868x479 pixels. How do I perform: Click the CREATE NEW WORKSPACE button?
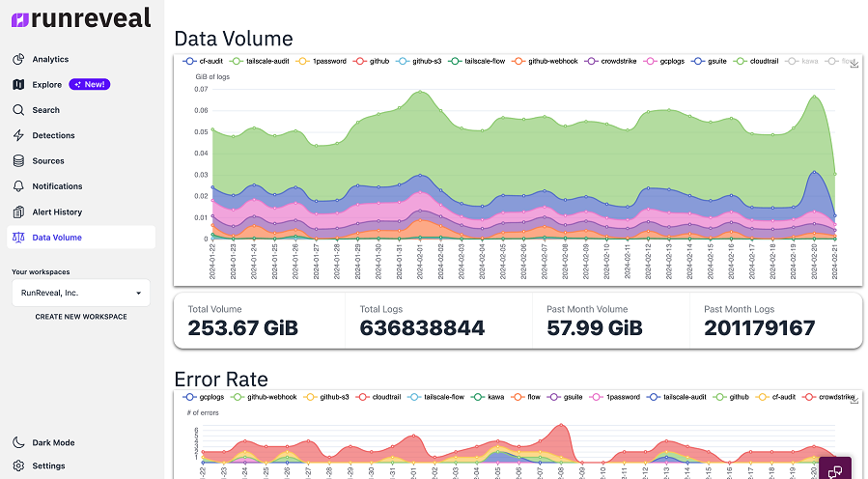pos(81,317)
